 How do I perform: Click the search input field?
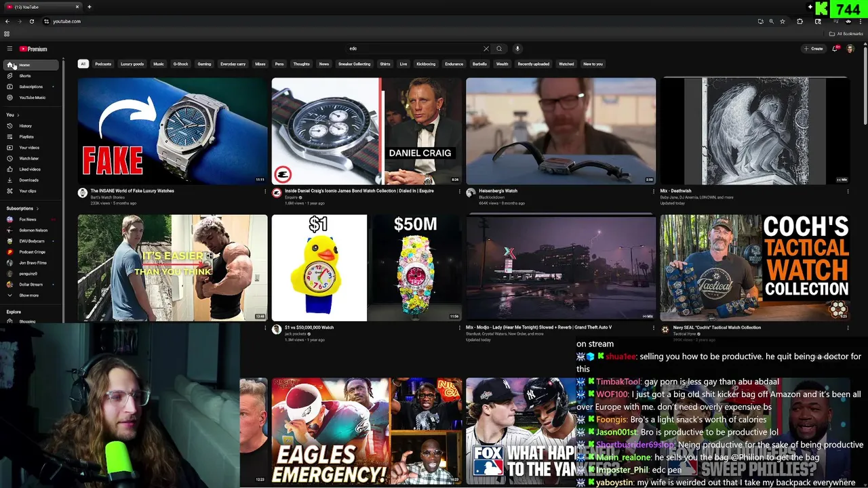[414, 49]
